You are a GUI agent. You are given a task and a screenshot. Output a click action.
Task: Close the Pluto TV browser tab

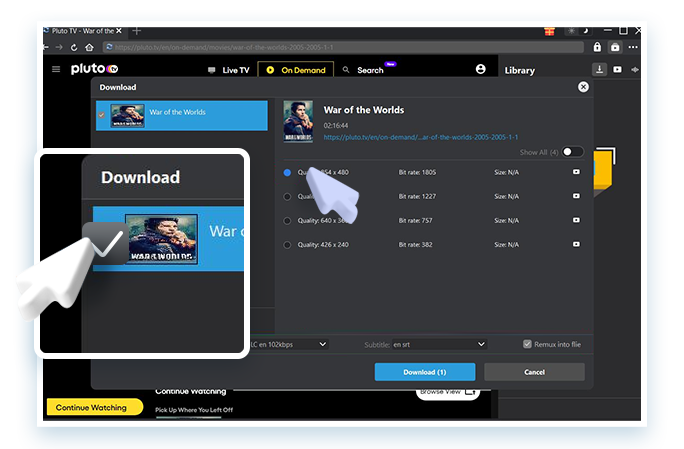click(x=119, y=31)
